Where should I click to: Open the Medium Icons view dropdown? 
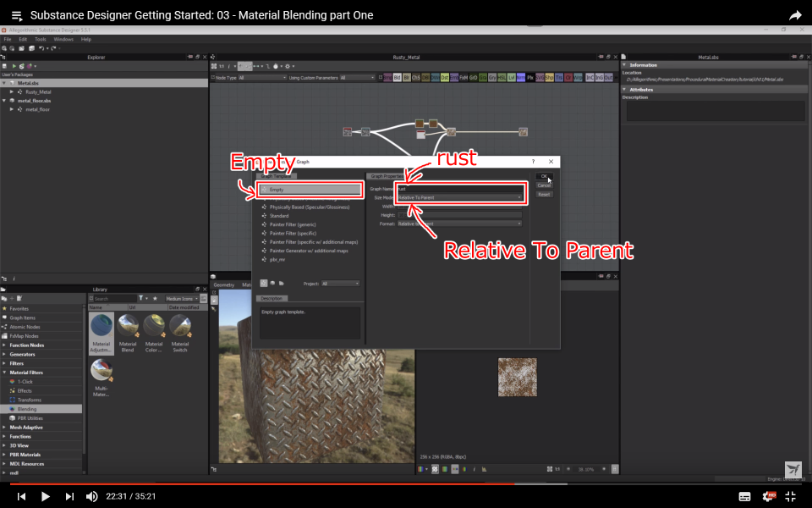pos(182,299)
